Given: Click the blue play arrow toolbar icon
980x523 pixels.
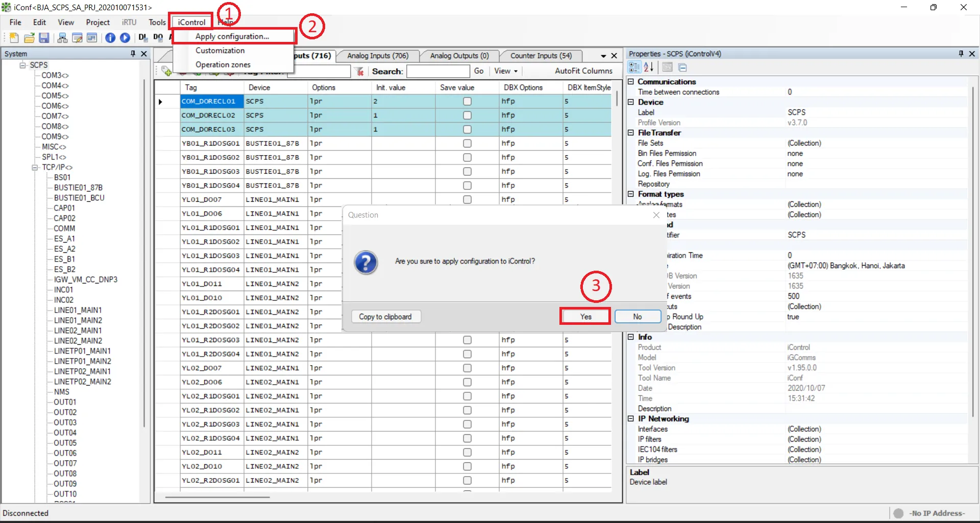Looking at the screenshot, I should (125, 38).
